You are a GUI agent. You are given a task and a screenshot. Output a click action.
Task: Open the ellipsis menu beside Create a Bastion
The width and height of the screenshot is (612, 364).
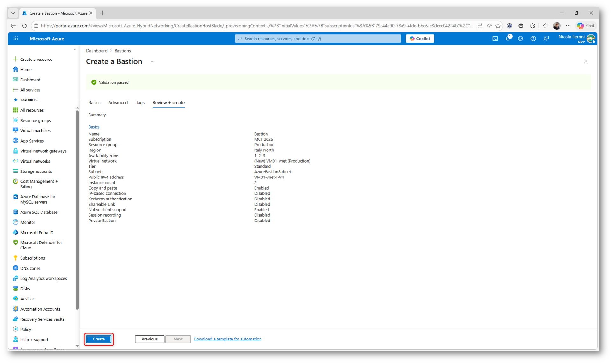point(153,62)
